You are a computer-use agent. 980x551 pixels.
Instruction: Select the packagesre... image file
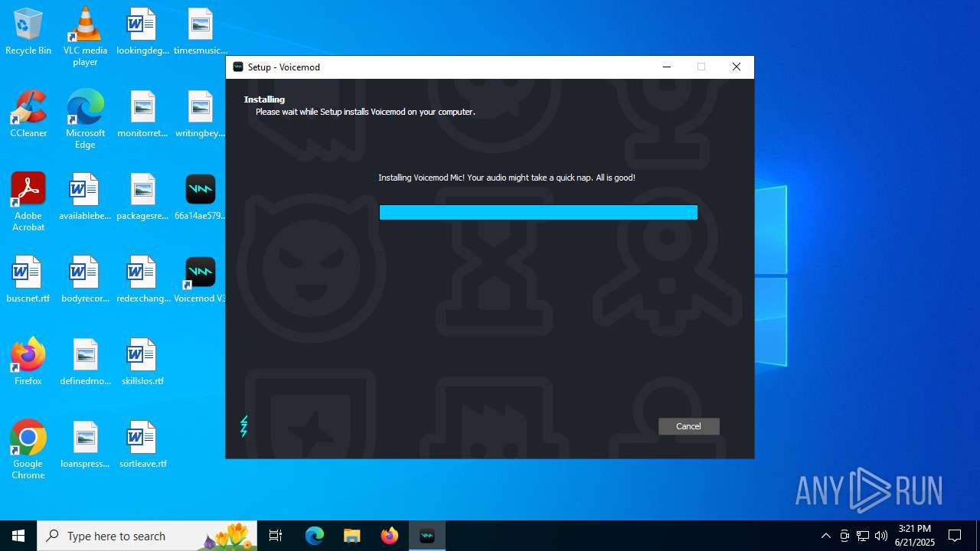tap(142, 197)
